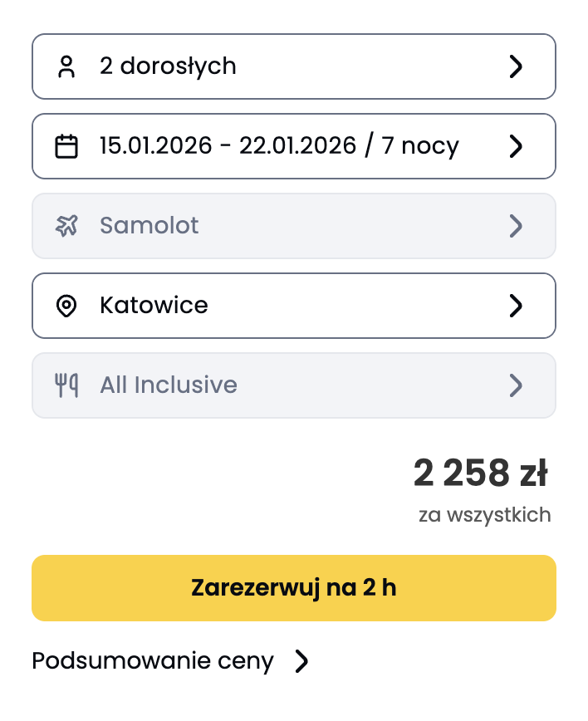Viewport: 588px width, 721px height.
Task: Open the chevron on the Samolot row
Action: tap(516, 225)
